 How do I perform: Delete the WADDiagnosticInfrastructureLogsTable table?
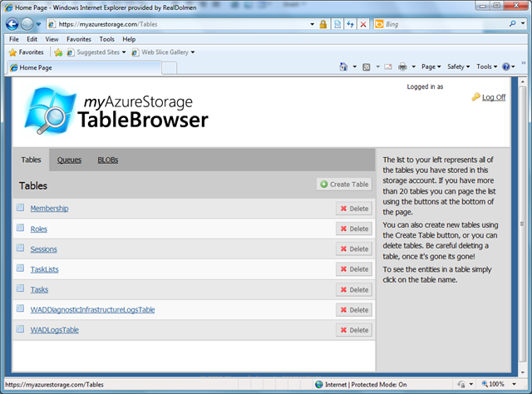click(354, 310)
